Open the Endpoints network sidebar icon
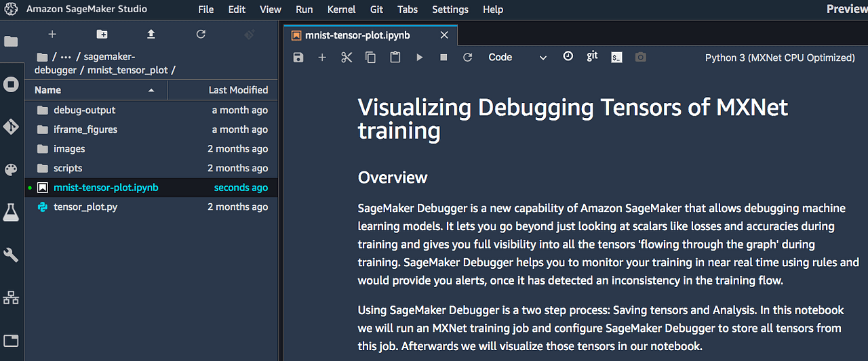 coord(11,298)
